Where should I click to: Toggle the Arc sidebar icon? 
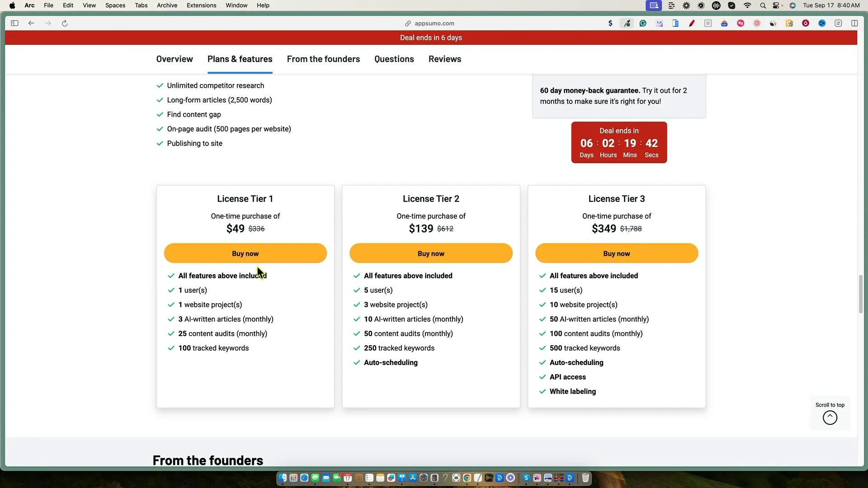(14, 23)
